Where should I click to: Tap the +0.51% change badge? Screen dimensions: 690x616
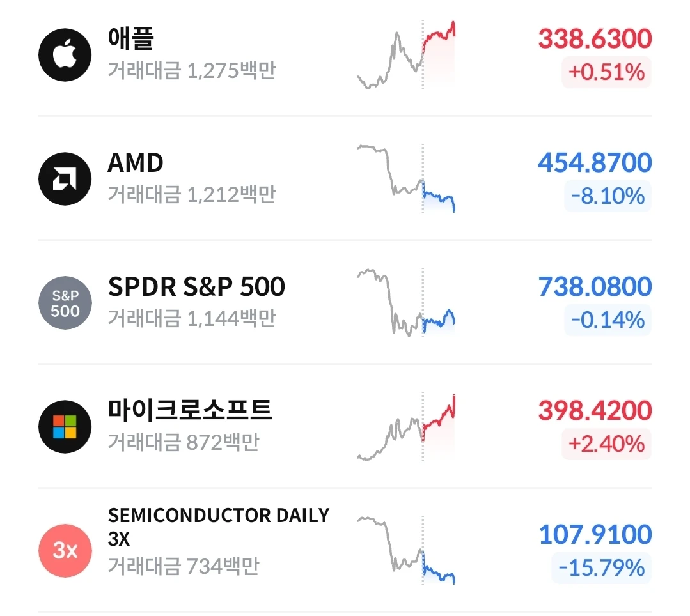(x=606, y=72)
